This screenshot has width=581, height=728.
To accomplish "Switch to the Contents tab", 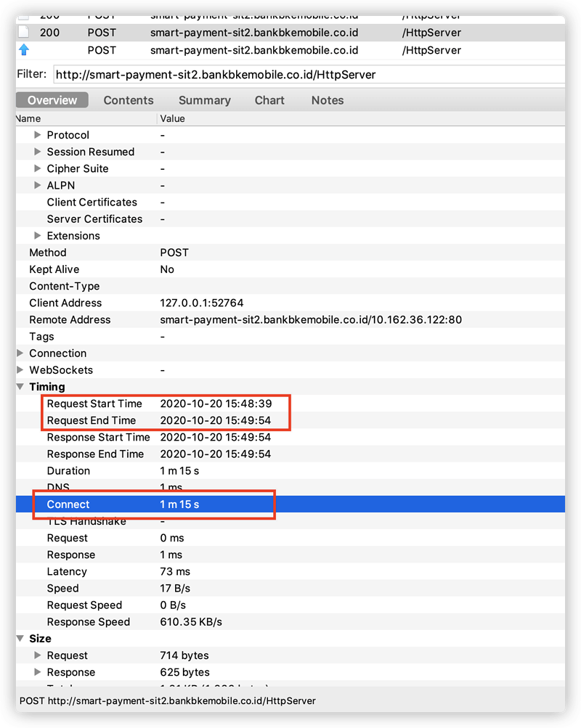I will coord(129,100).
